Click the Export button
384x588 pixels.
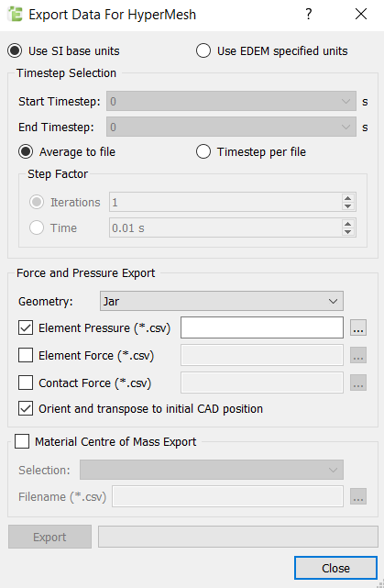point(49,537)
